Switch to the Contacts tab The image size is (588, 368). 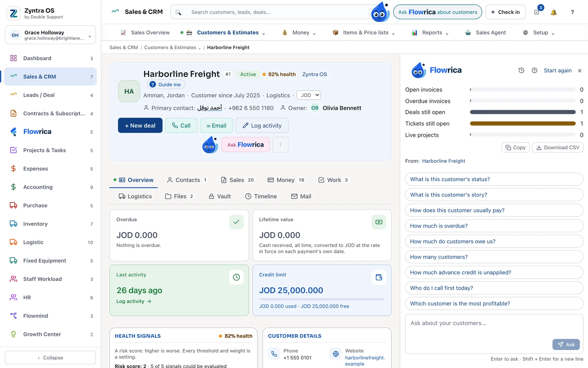tap(187, 180)
